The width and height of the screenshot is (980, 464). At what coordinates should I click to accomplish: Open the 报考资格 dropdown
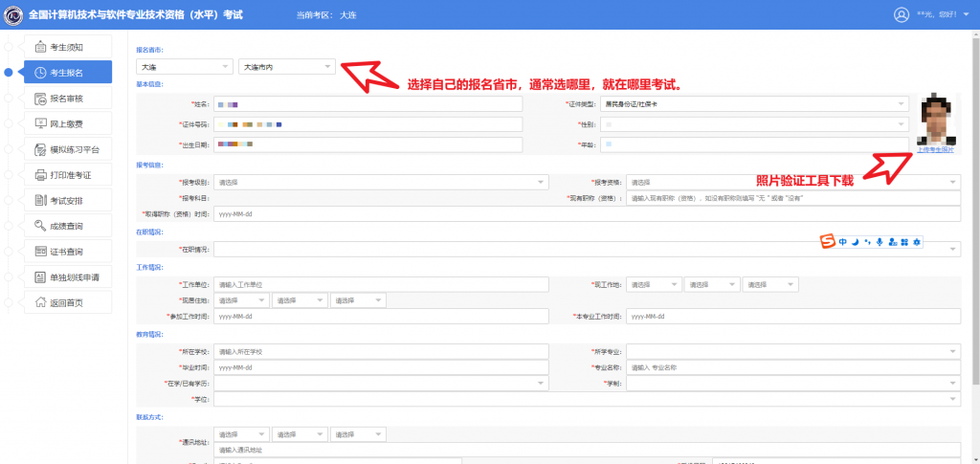pyautogui.click(x=793, y=183)
